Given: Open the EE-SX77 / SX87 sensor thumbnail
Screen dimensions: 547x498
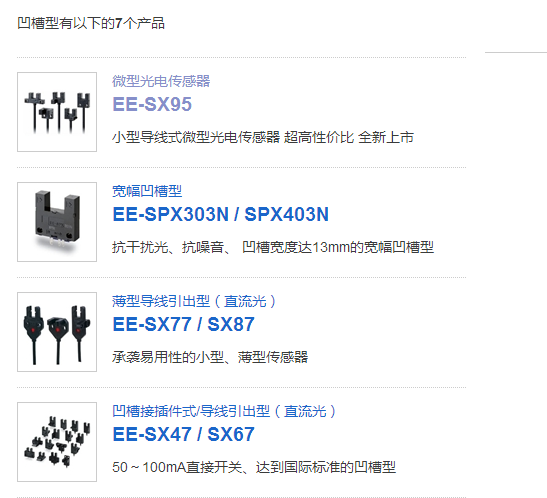Looking at the screenshot, I should [57, 332].
